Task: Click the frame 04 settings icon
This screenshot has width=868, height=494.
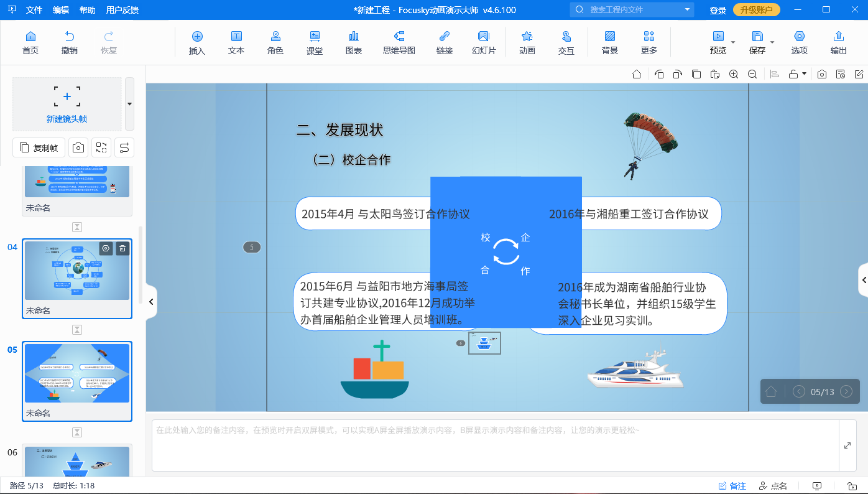Action: (106, 248)
